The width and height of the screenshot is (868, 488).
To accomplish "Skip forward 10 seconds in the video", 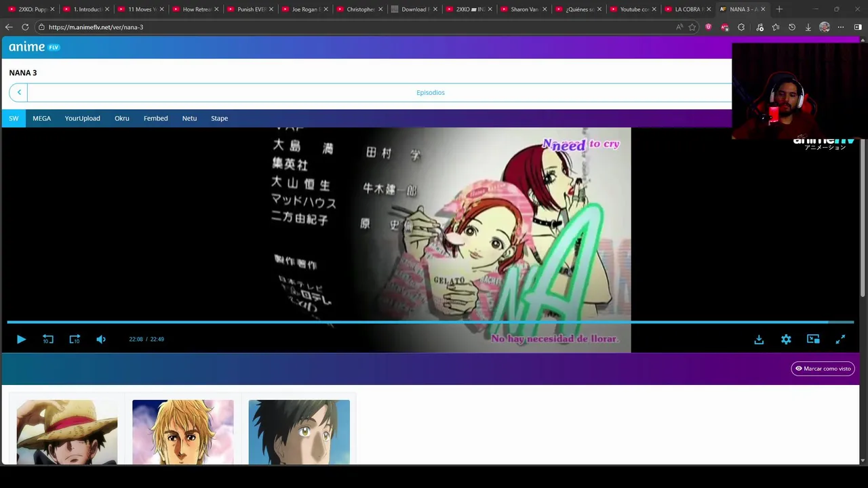I will coord(75,339).
